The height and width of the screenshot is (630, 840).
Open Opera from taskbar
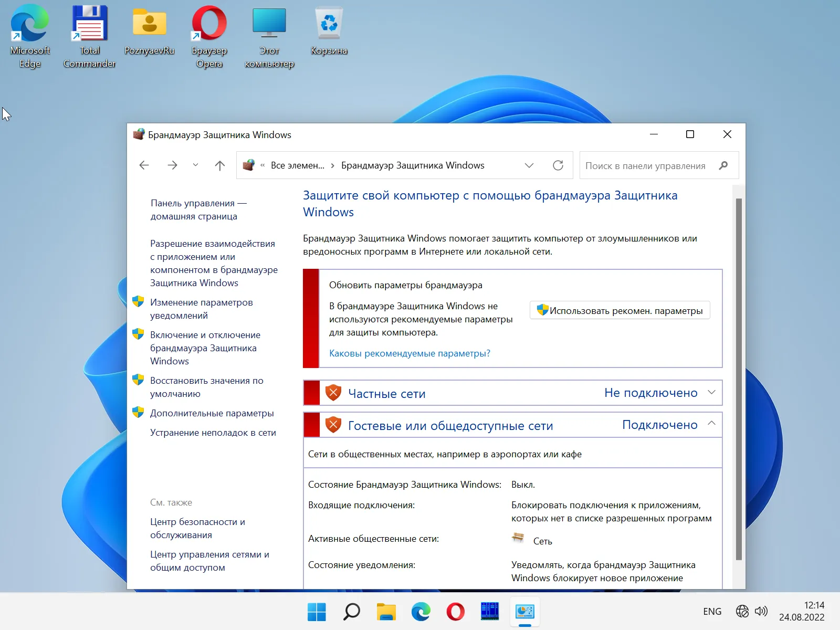(x=455, y=612)
